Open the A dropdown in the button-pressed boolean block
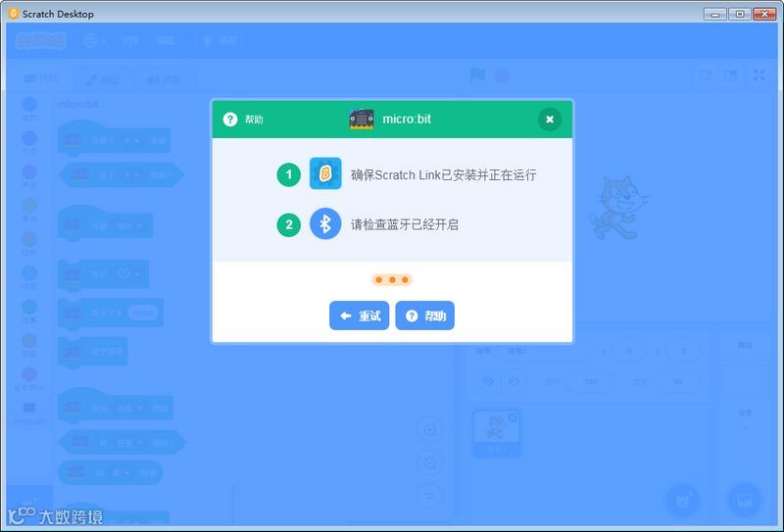 point(131,175)
